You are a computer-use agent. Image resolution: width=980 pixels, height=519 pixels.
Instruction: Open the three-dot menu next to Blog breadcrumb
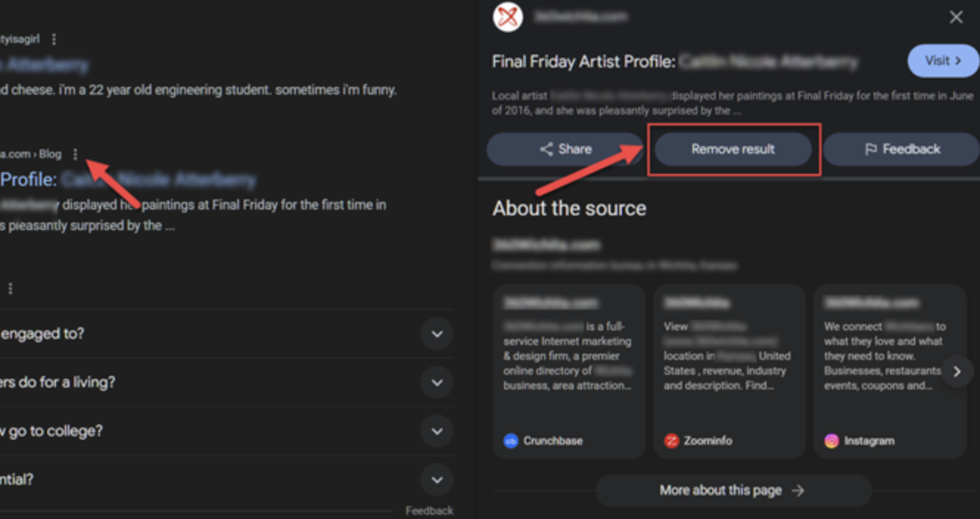point(74,154)
